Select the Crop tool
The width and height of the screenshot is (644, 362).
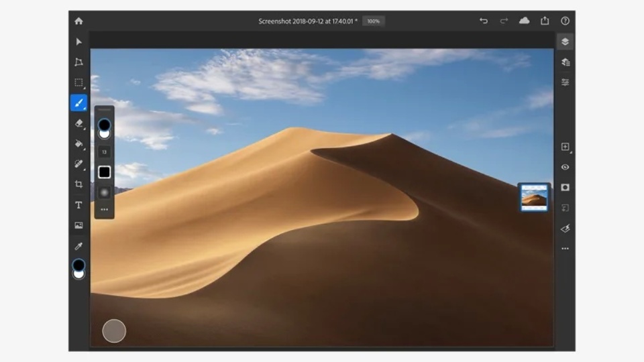[78, 184]
